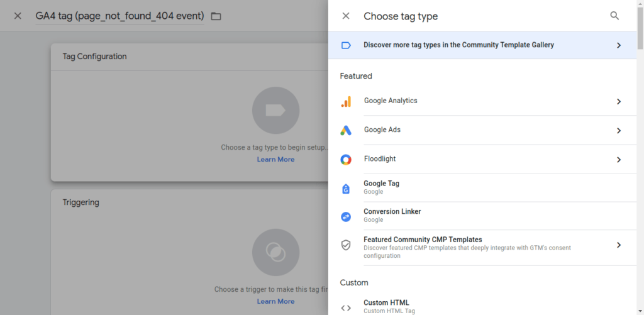Click the Conversion Linker icon

[346, 216]
